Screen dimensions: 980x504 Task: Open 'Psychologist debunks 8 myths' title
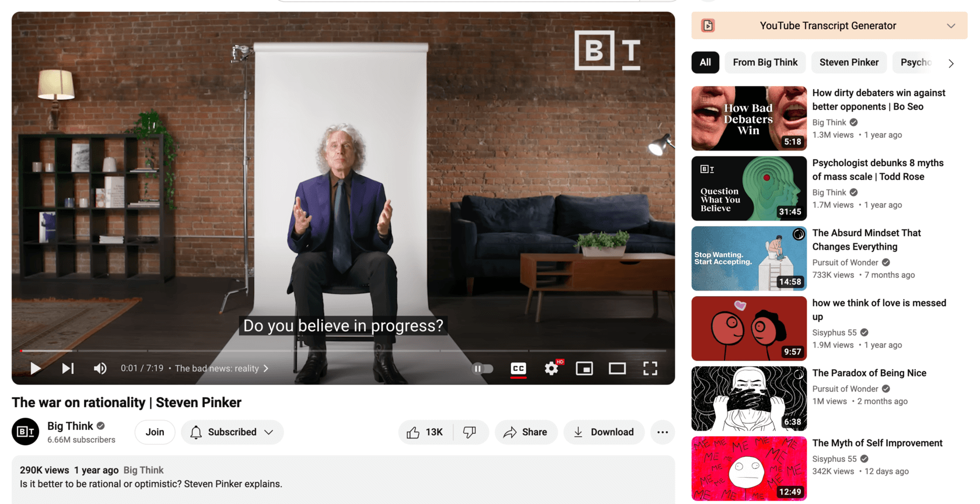pos(877,170)
